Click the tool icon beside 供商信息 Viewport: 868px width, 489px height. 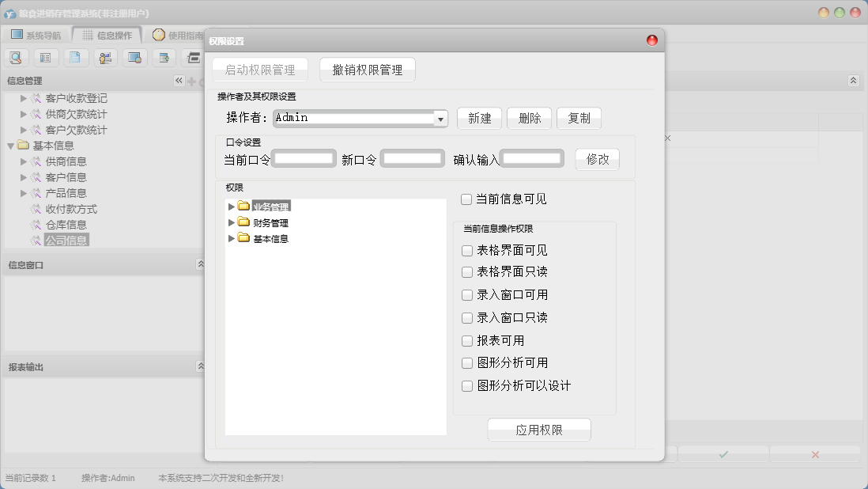(36, 161)
